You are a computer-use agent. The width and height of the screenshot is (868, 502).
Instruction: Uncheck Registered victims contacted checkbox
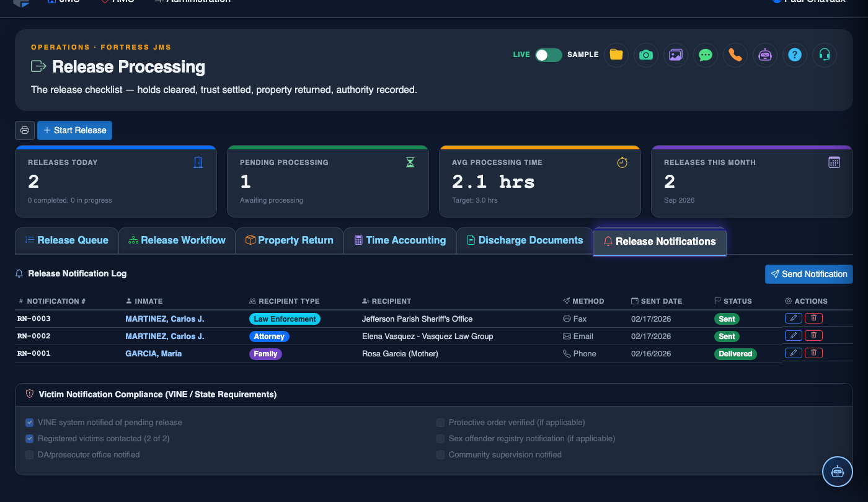(29, 439)
